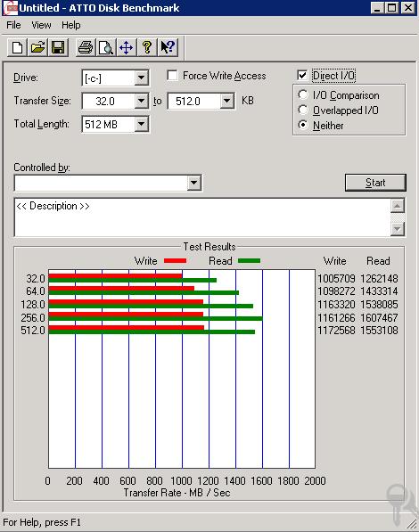
Task: Click the write value 1005709
Action: (336, 279)
